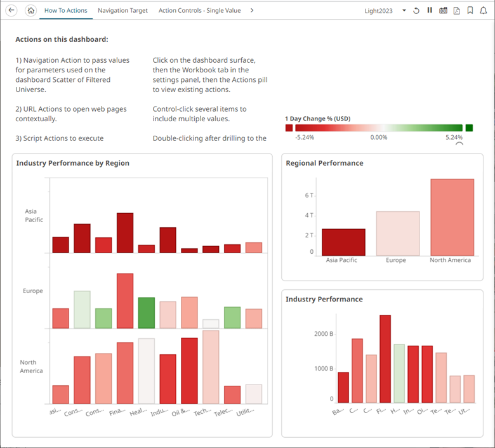This screenshot has height=448, width=495.
Task: Click the -5.24% legend value
Action: click(x=305, y=137)
